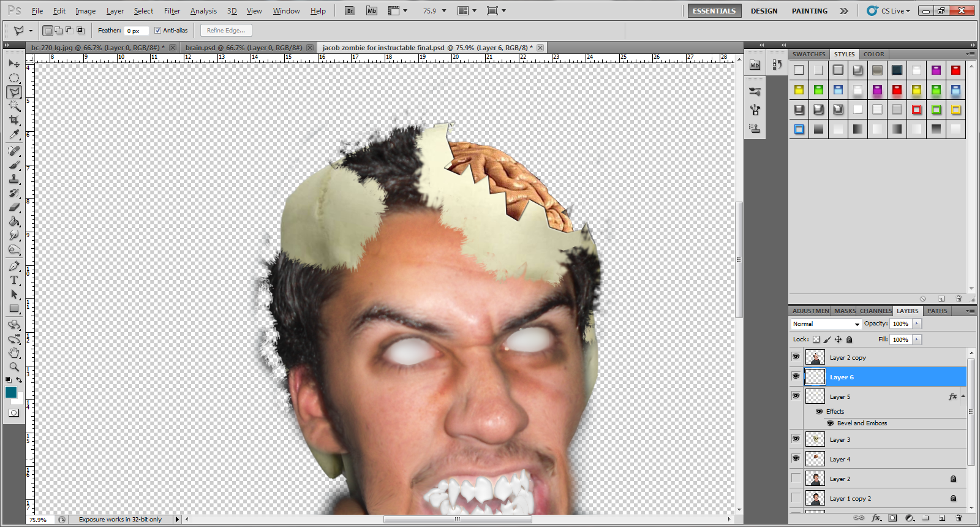Toggle Anti-alias checkbox

[x=157, y=31]
